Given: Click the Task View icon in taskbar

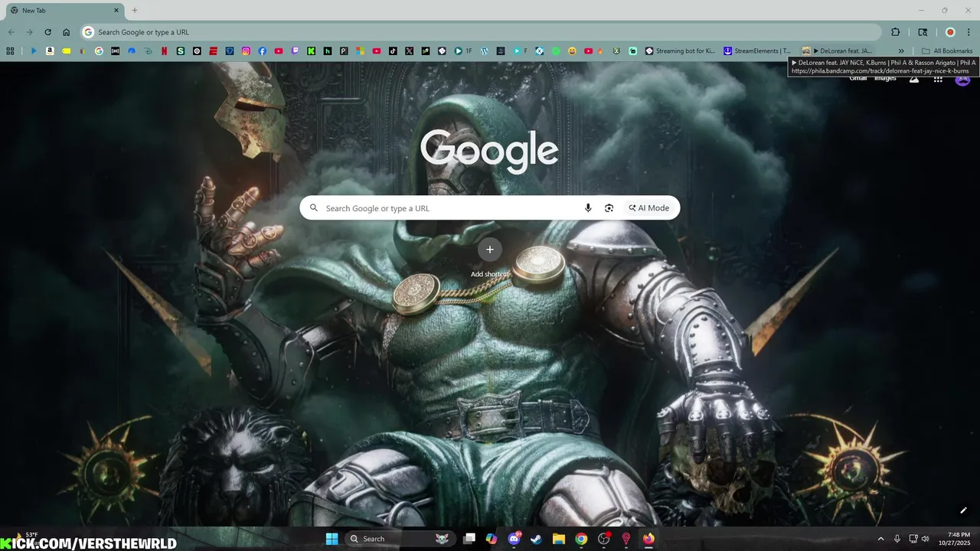Looking at the screenshot, I should point(469,539).
